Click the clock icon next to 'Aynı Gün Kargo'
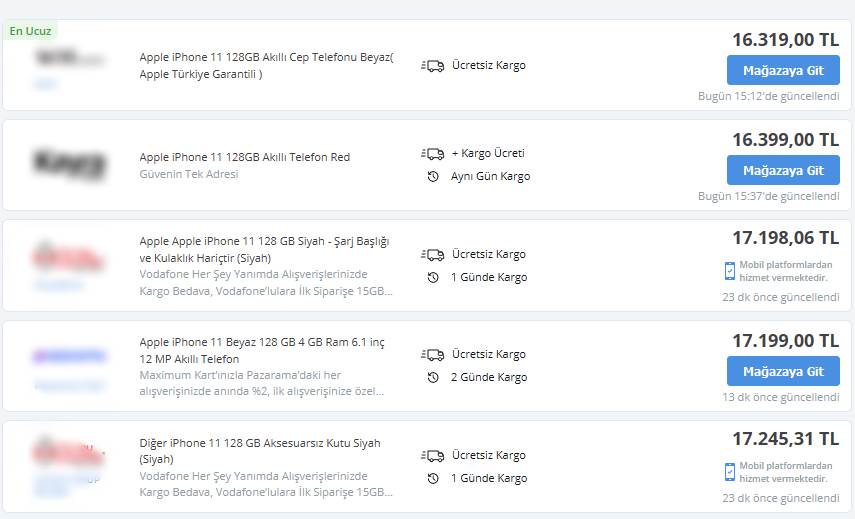 pos(433,177)
